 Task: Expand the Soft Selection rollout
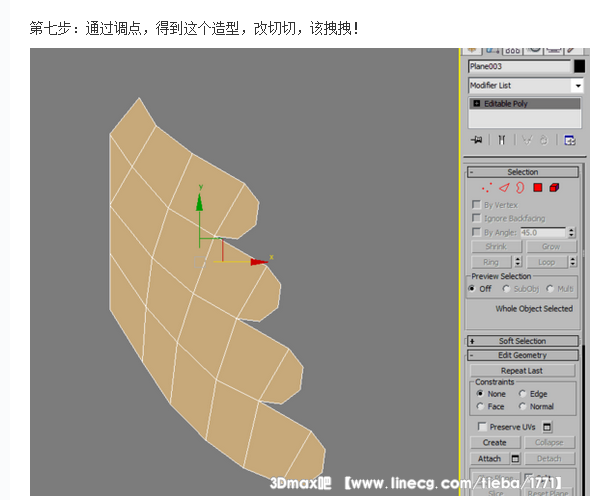tap(522, 341)
